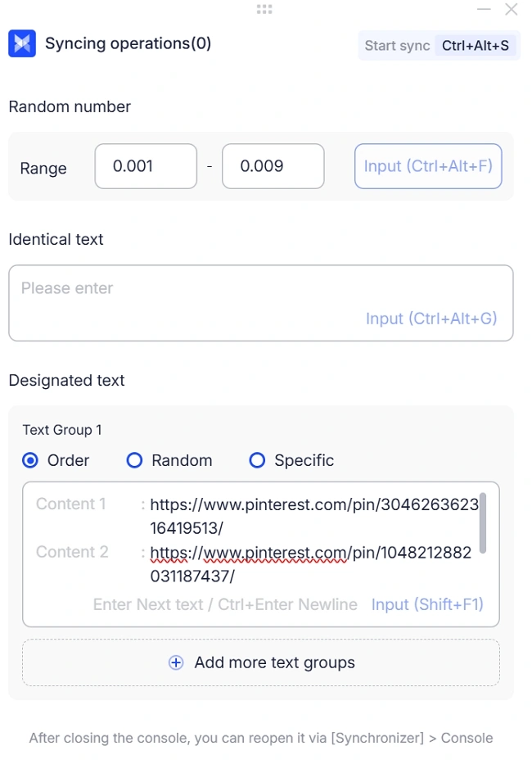Select the Specific radio option
This screenshot has height=764, width=532.
point(257,460)
